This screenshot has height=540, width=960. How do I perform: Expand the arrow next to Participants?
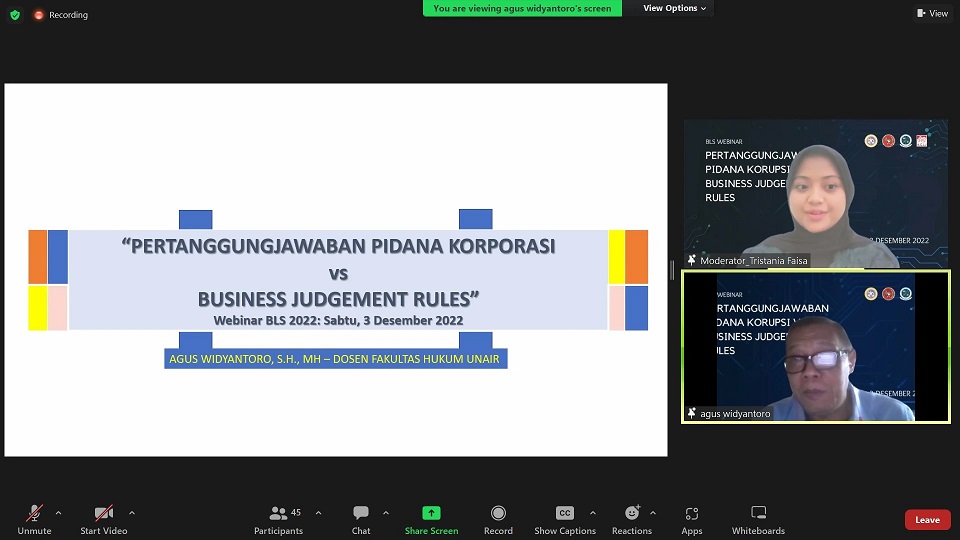point(318,513)
